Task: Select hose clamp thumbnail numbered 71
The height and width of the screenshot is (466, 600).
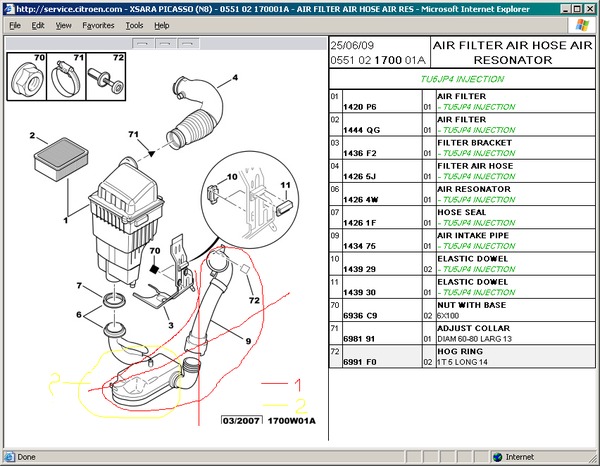Action: [x=66, y=77]
